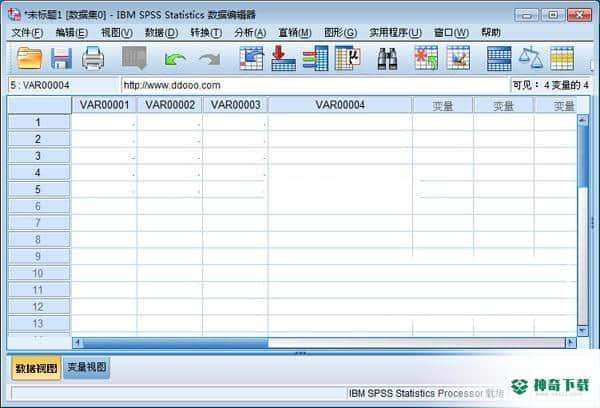Click VAR00004 cell in row 1
This screenshot has height=408, width=600.
click(x=340, y=122)
